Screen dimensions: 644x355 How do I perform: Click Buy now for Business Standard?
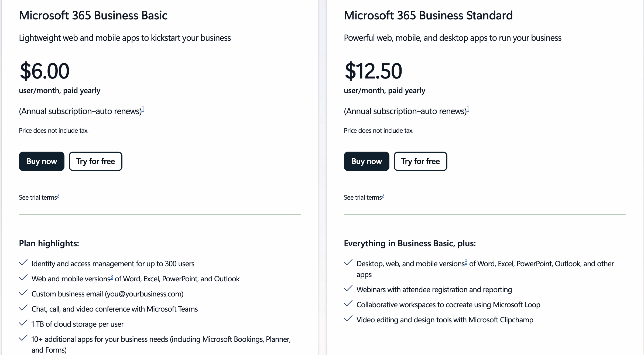(366, 161)
